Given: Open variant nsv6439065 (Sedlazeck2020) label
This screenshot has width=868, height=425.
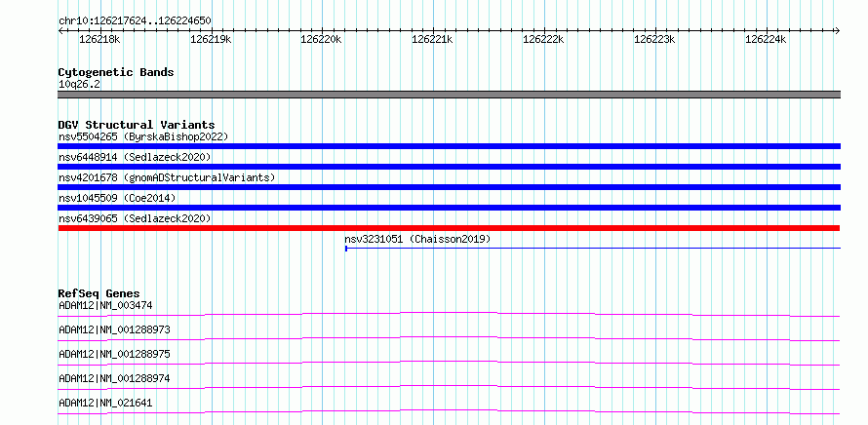Looking at the screenshot, I should point(135,218).
